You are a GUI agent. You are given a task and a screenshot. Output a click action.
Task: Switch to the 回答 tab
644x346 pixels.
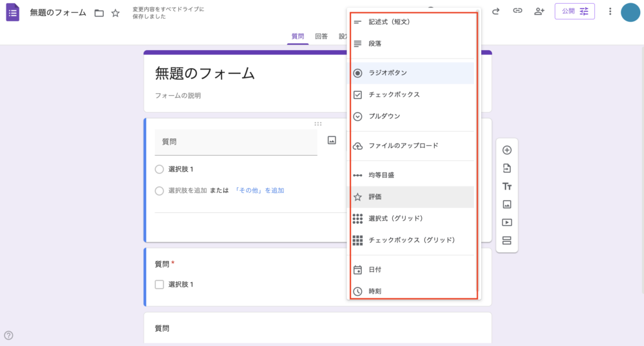click(321, 37)
